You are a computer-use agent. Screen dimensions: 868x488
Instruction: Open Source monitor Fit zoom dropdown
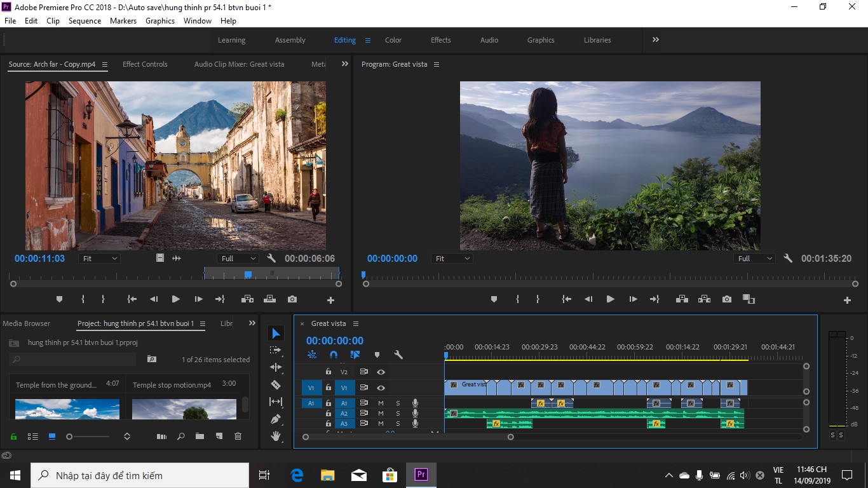[100, 259]
